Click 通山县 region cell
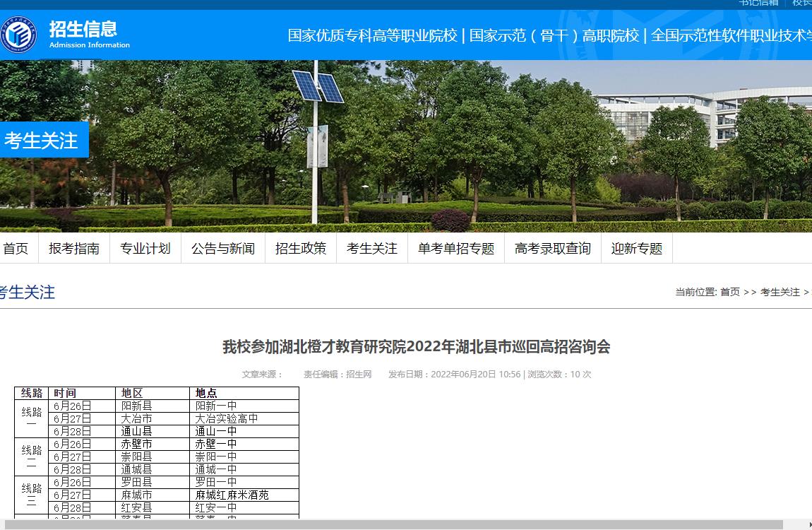This screenshot has height=530, width=812. 153,432
